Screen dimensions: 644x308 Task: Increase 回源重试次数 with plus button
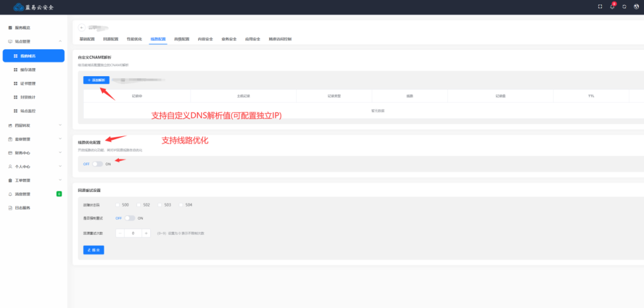click(x=146, y=233)
